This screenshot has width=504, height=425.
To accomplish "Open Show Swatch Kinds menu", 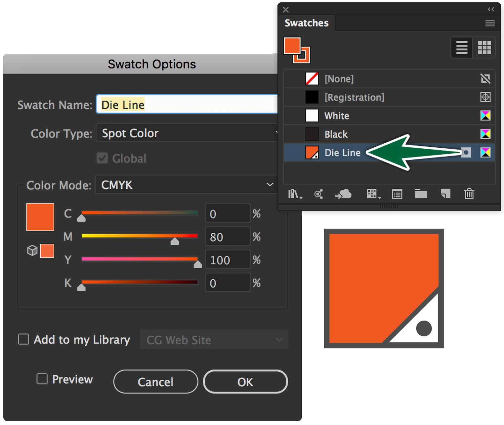I will (x=373, y=194).
